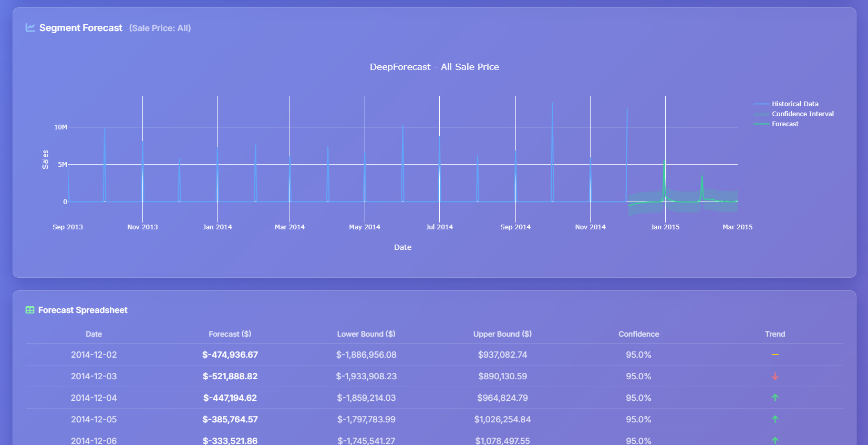Click the green up arrow for 2014-12-04
The image size is (868, 445).
point(774,398)
